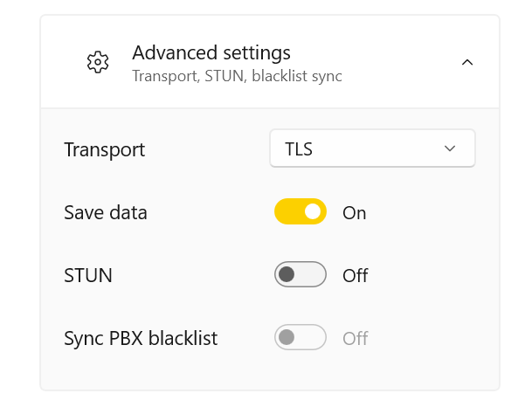Click the "Transport, STUN, blacklist sync" subtitle

coord(237,76)
